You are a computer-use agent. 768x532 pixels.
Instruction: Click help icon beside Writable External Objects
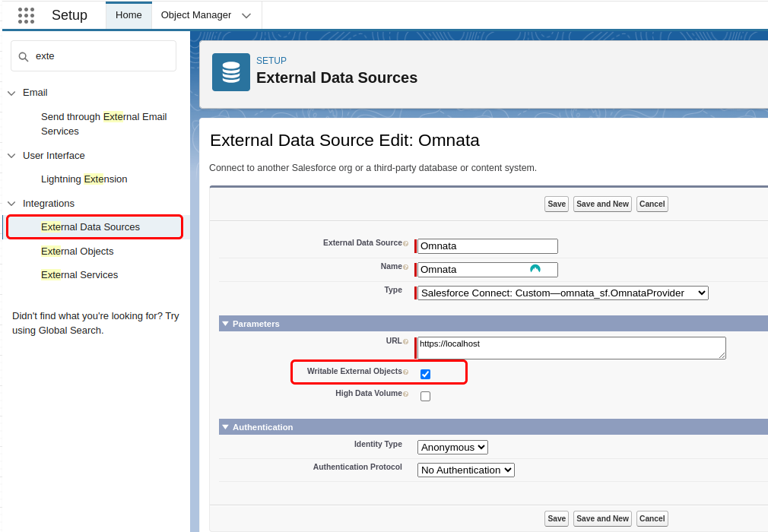[405, 372]
